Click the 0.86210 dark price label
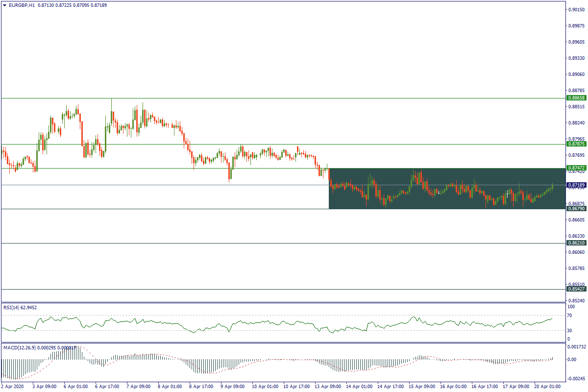The image size is (588, 392). tap(576, 243)
